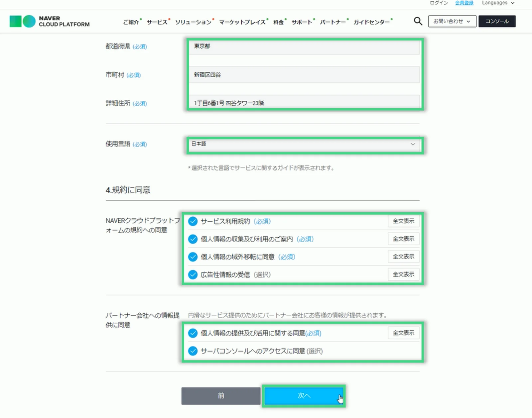Uncheck サーバコンソールへのアクセスに同意 checkbox

(193, 351)
